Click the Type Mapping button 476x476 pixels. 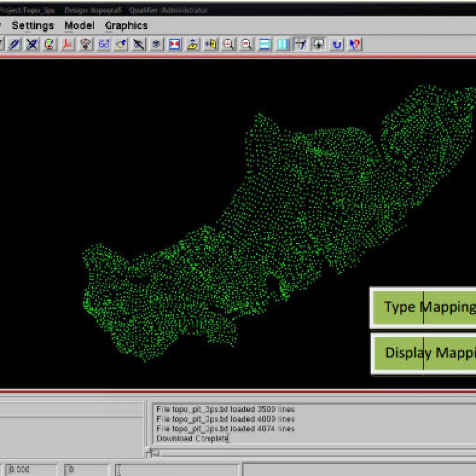(x=425, y=307)
